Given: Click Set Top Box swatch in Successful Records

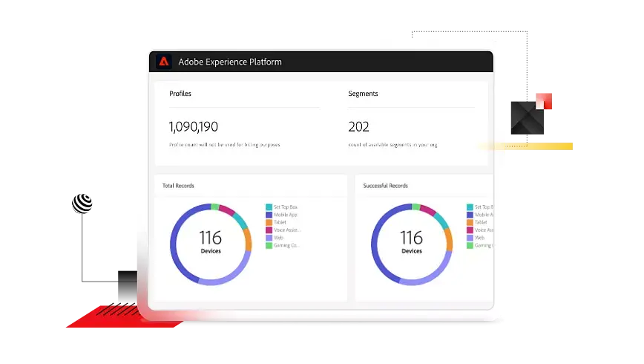Looking at the screenshot, I should pyautogui.click(x=470, y=207).
